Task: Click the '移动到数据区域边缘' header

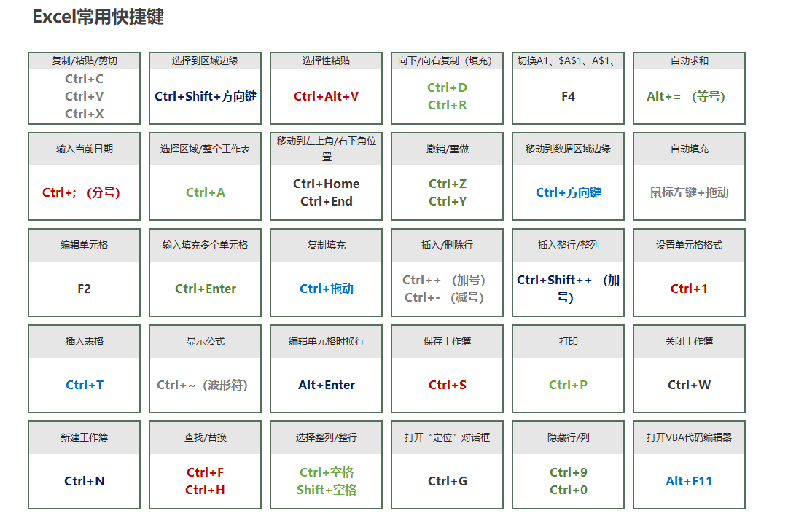Action: (x=569, y=149)
